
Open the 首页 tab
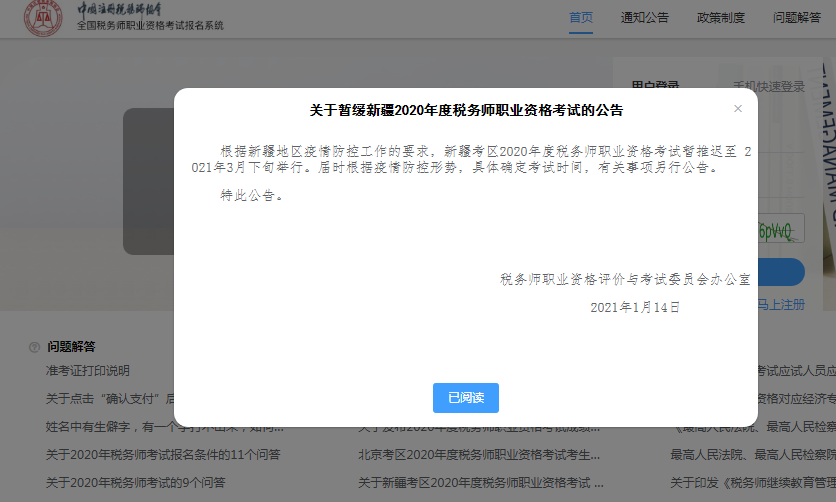pos(581,18)
